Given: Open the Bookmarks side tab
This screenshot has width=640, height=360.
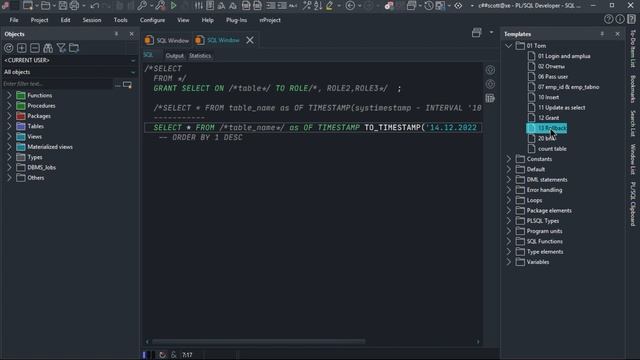Looking at the screenshot, I should pyautogui.click(x=633, y=89).
